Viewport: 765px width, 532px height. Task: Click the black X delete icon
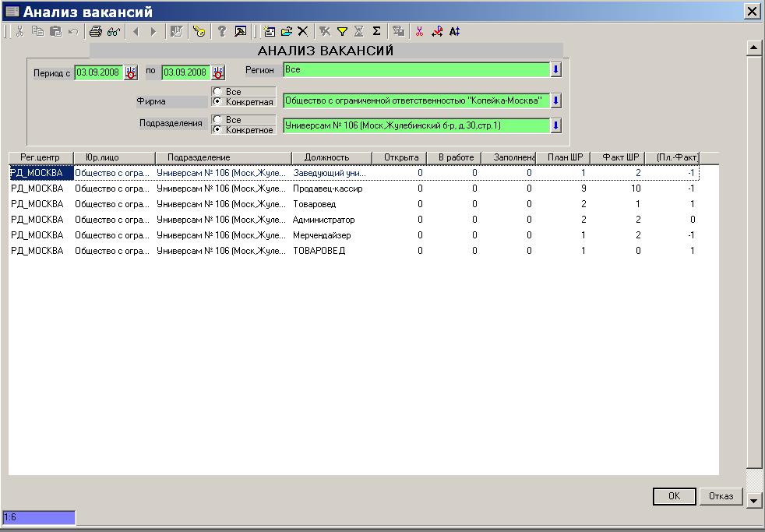click(303, 32)
